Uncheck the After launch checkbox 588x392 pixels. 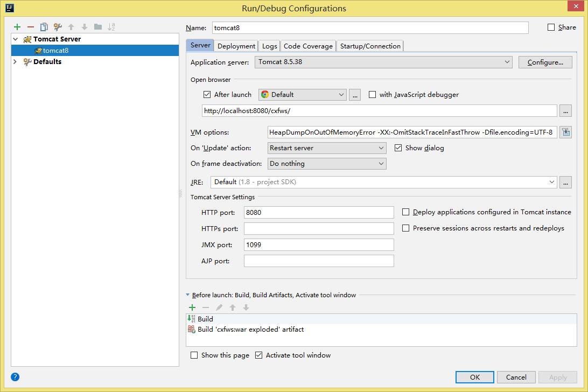tap(207, 95)
